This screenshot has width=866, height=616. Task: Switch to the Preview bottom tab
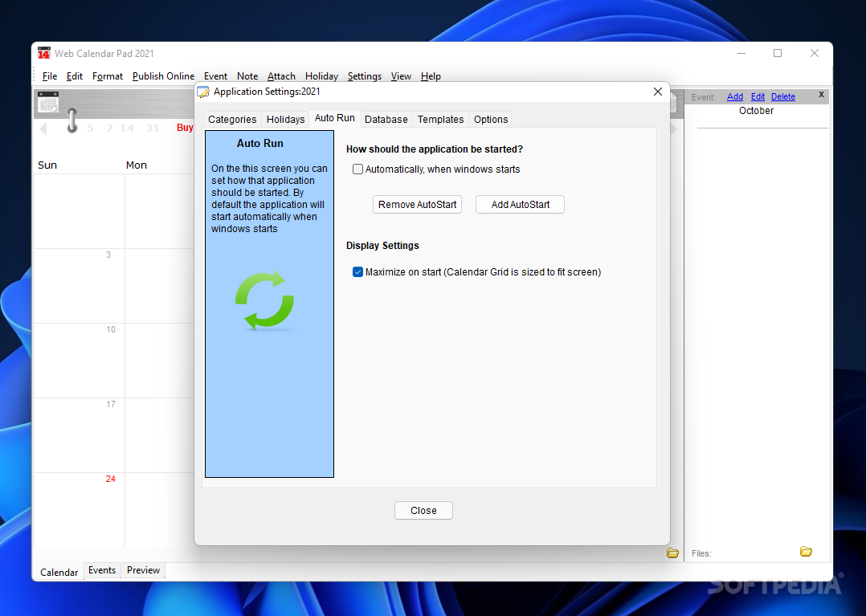click(x=143, y=570)
